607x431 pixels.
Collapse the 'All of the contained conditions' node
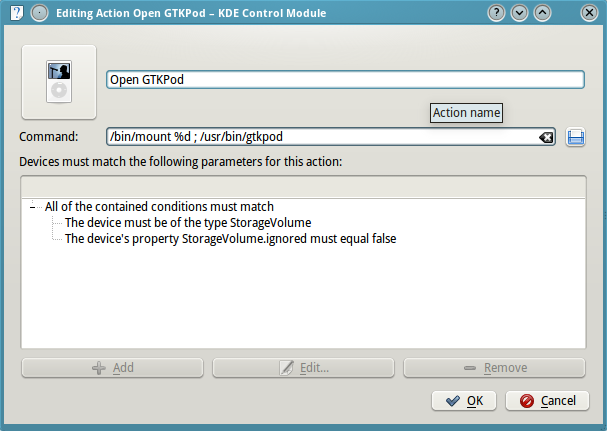tap(33, 207)
